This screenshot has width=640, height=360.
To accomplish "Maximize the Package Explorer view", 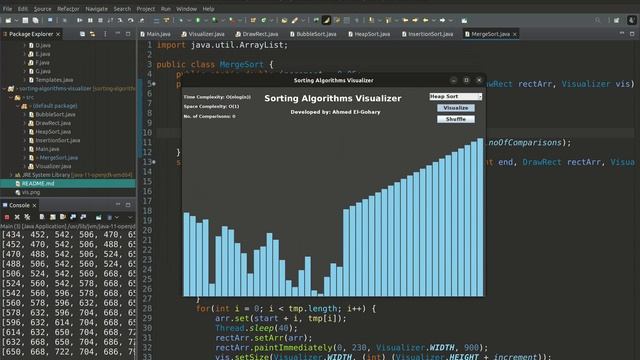I will pos(128,34).
